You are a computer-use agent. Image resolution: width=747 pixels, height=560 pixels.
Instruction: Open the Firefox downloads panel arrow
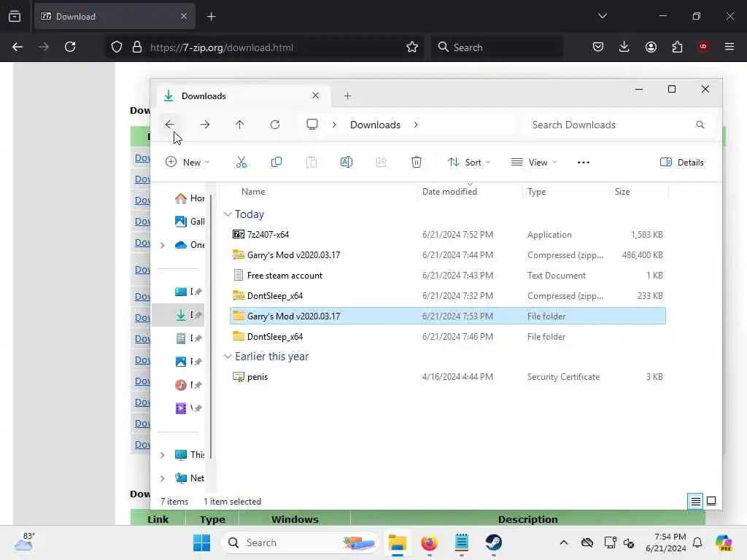624,47
